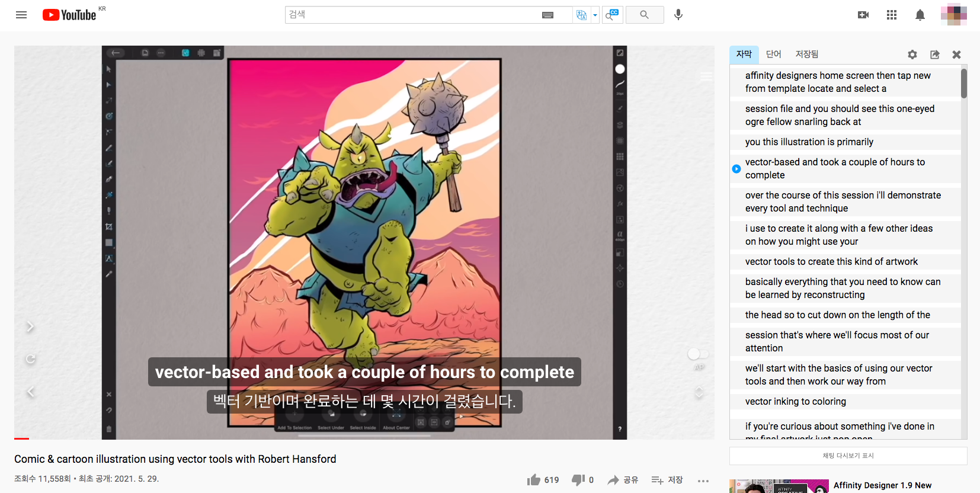Select subtitle 'affinity designers home screen then tap new'

coord(846,82)
